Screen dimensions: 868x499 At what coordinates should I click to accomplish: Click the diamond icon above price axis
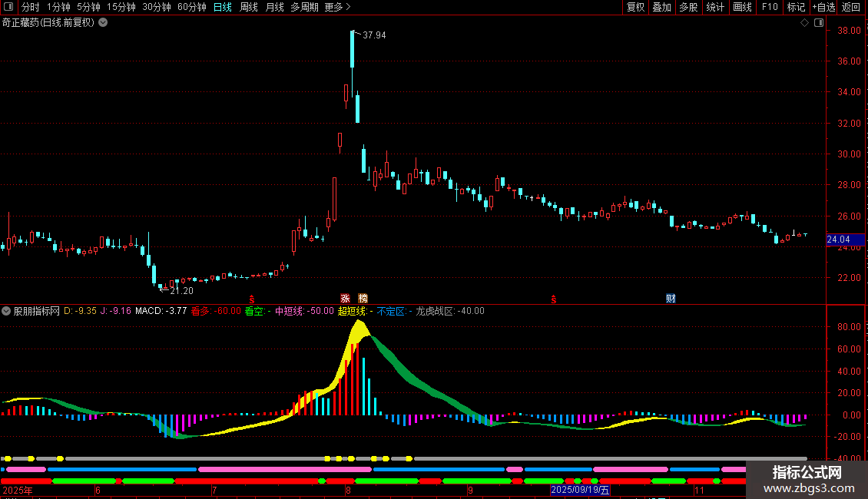(x=805, y=22)
